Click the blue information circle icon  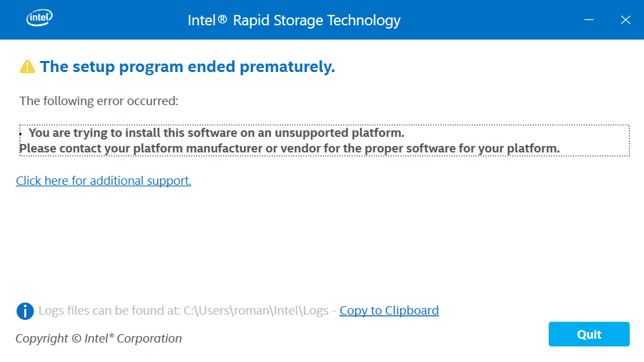[25, 311]
